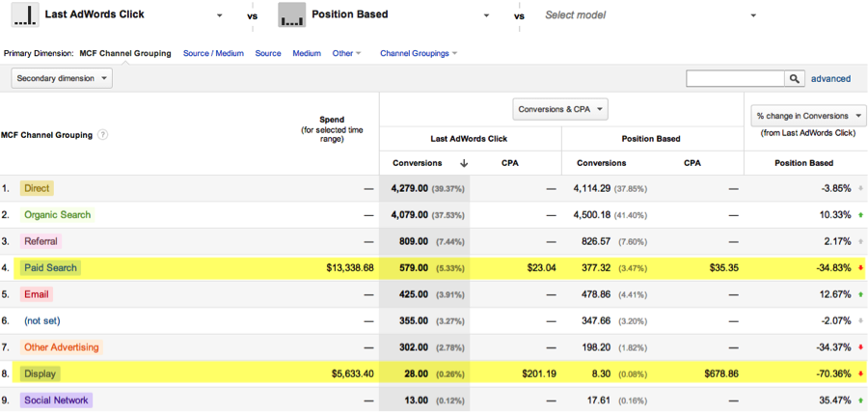Click the green up arrow for Organic Search
The height and width of the screenshot is (412, 868).
[x=860, y=215]
